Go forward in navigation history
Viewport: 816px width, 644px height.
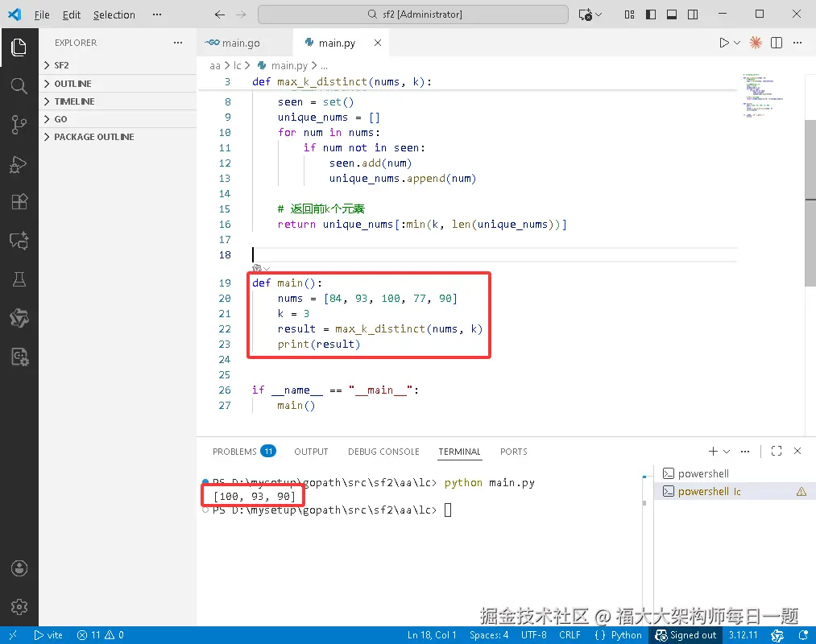coord(240,14)
